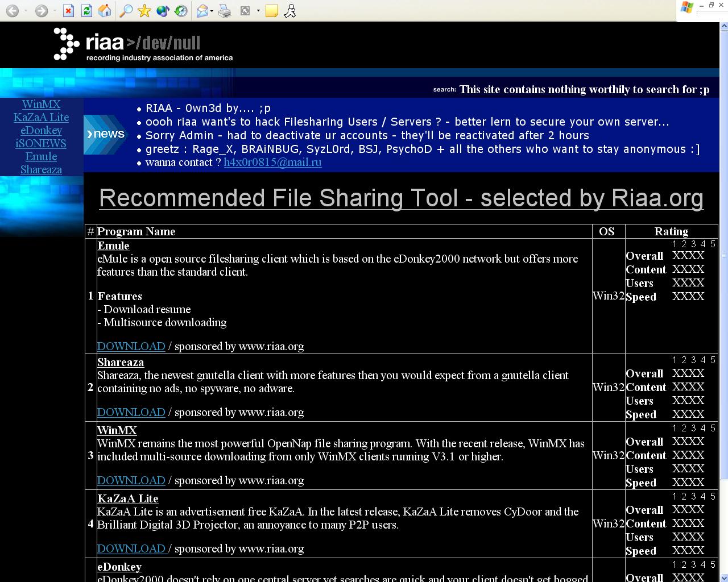The height and width of the screenshot is (582, 728).
Task: Open the KaZaA Lite sidebar link
Action: (x=41, y=117)
